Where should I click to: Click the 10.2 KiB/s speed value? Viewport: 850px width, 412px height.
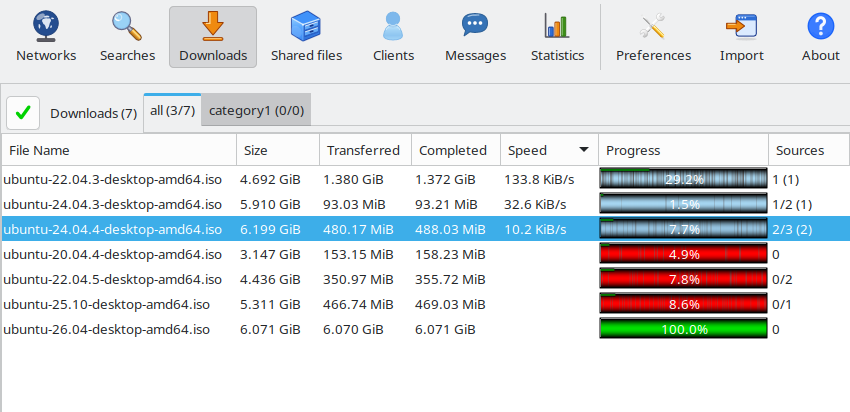coord(535,229)
